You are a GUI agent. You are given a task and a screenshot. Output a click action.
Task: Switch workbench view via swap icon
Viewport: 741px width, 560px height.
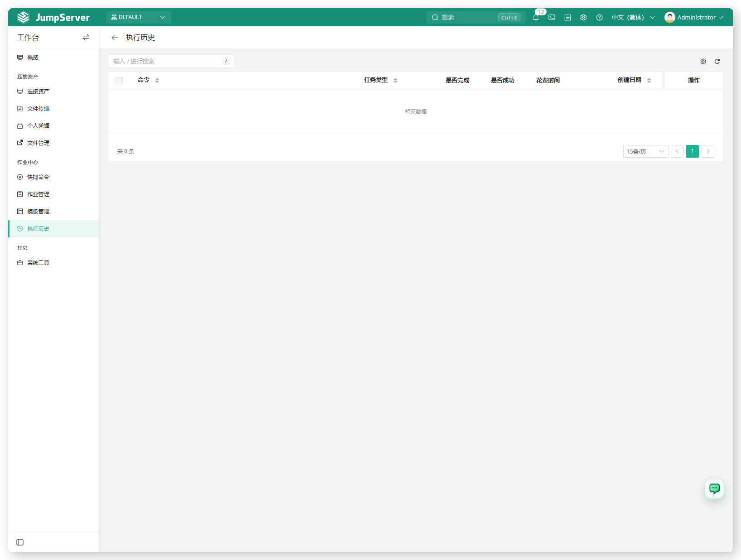(x=86, y=38)
